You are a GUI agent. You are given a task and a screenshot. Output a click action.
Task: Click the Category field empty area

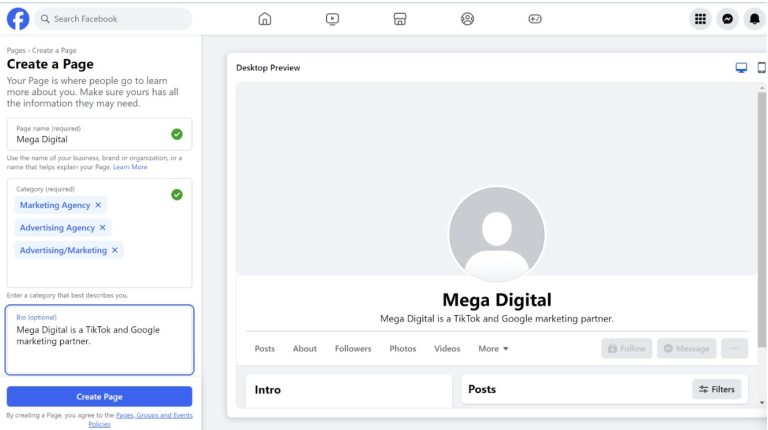(99, 273)
